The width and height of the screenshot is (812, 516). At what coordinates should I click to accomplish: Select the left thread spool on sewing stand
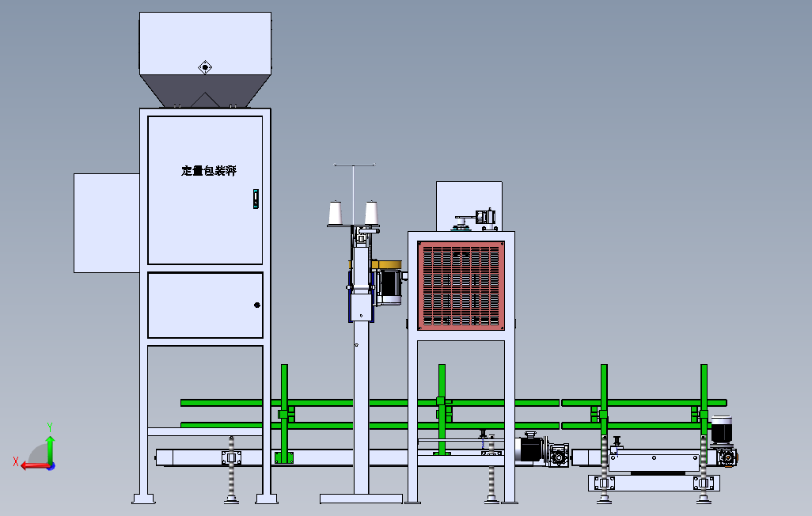click(336, 212)
